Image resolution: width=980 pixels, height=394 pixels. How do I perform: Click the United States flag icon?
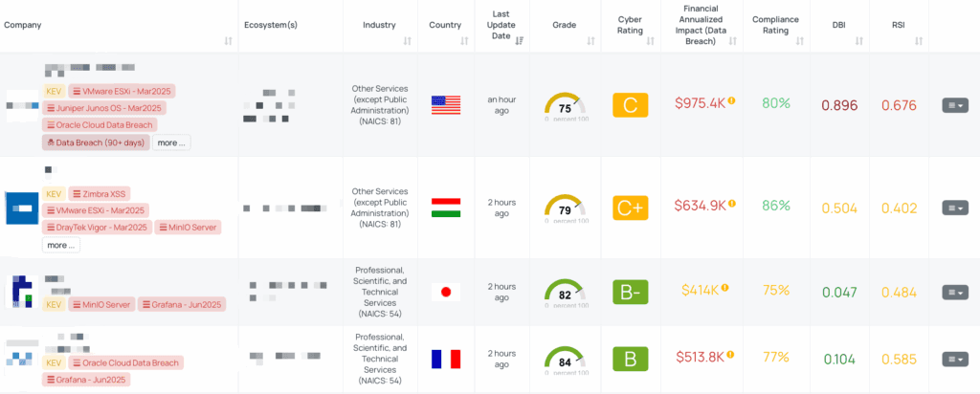tap(446, 104)
